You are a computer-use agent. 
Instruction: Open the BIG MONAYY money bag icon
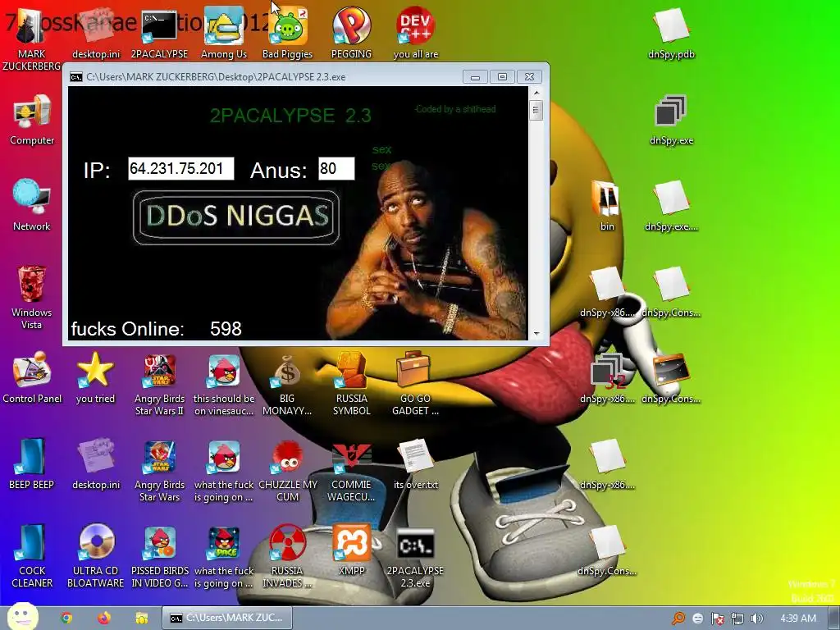[x=288, y=370]
